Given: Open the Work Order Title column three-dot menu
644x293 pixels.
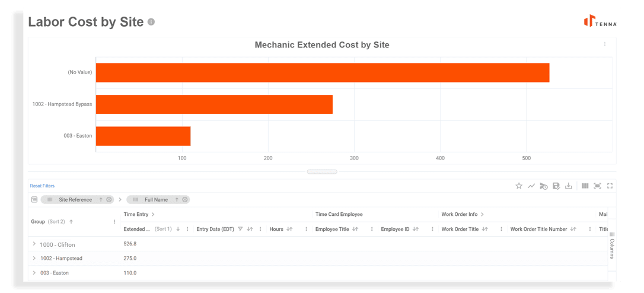Looking at the screenshot, I should point(502,229).
